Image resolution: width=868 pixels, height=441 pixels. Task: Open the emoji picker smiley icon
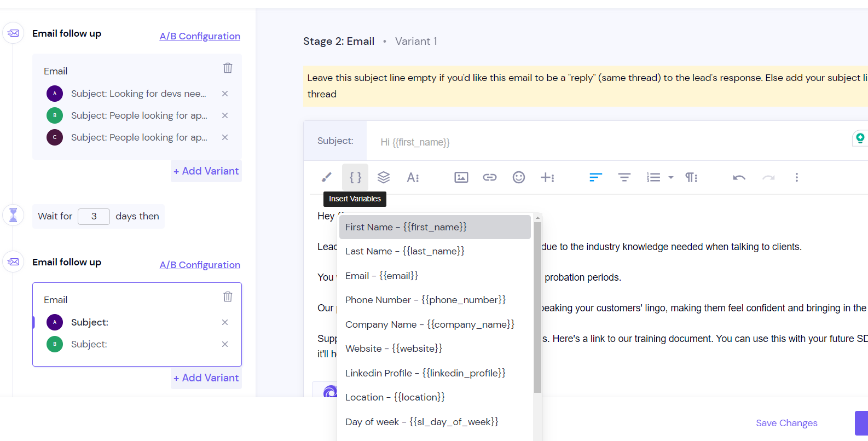click(x=519, y=177)
